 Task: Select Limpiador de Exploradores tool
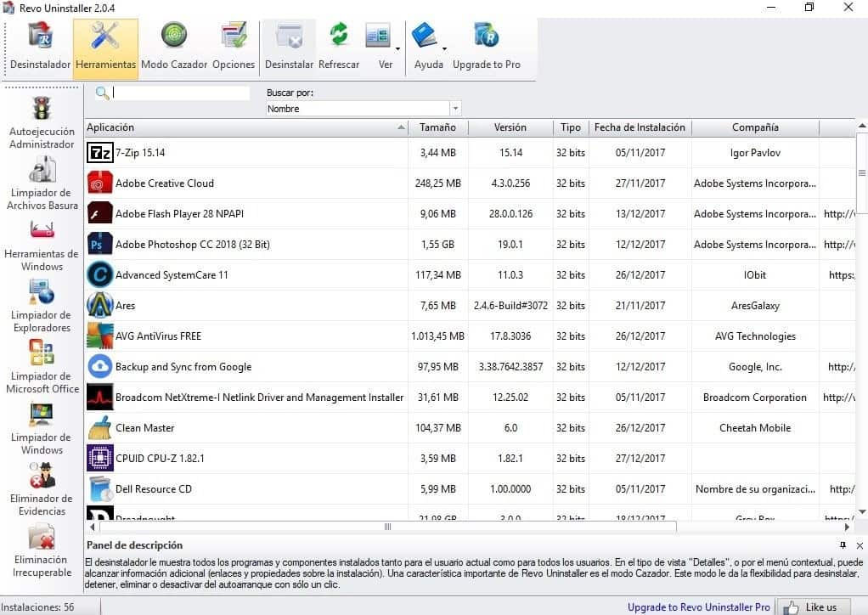tap(42, 306)
